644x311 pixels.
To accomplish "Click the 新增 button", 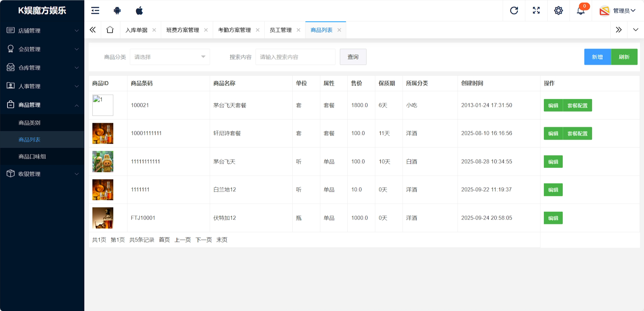I will click(597, 57).
